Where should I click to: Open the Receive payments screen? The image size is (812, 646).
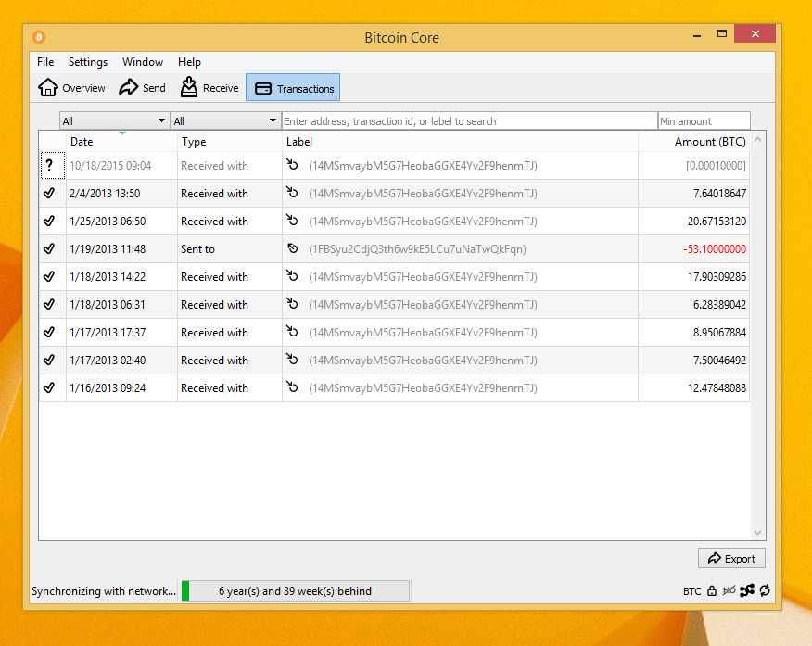coord(209,87)
